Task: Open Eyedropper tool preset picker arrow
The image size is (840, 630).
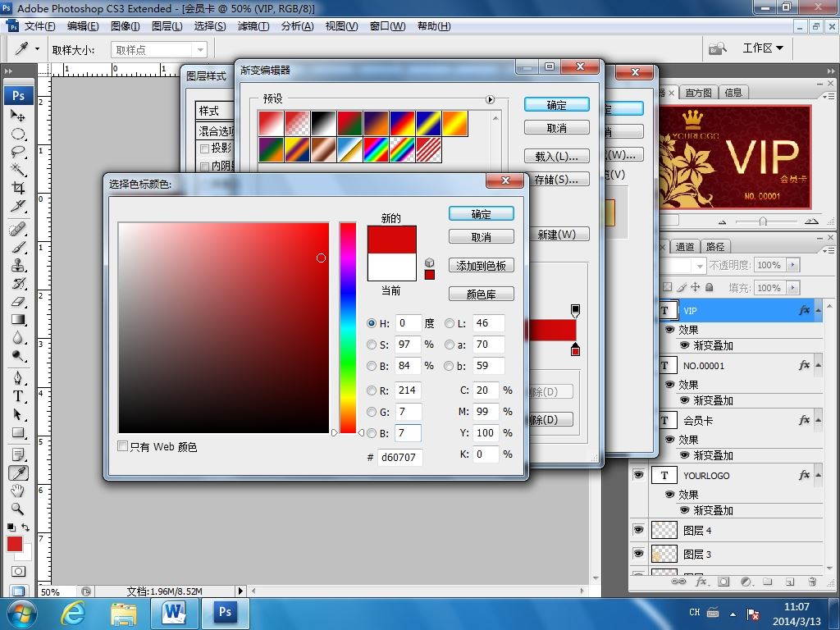Action: click(37, 48)
